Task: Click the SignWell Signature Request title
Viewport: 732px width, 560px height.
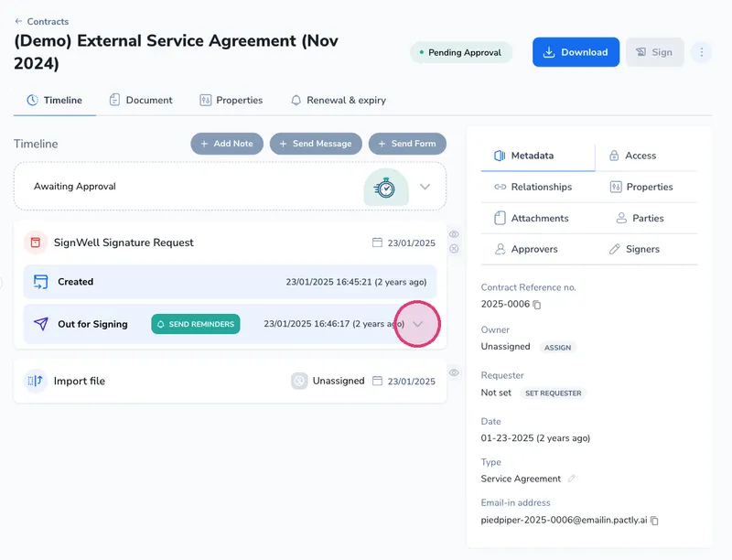Action: pyautogui.click(x=124, y=242)
